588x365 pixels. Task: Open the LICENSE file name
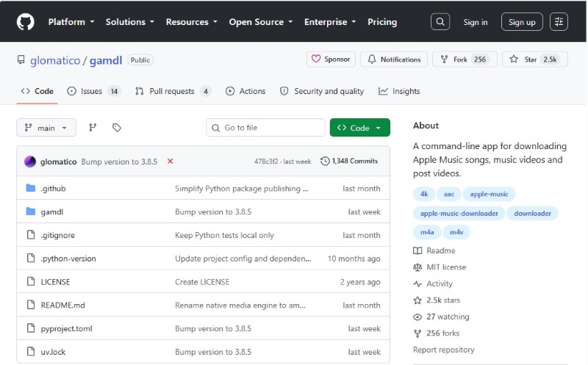tap(55, 282)
